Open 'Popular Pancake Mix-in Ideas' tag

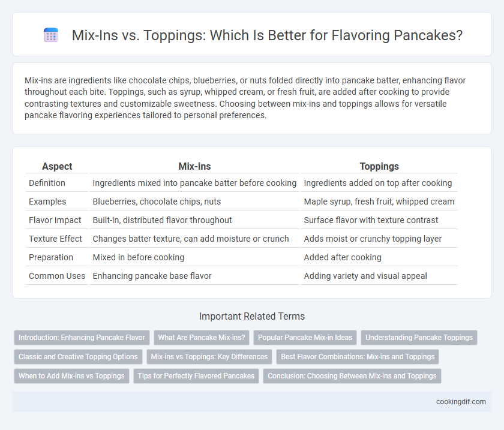[x=305, y=338]
